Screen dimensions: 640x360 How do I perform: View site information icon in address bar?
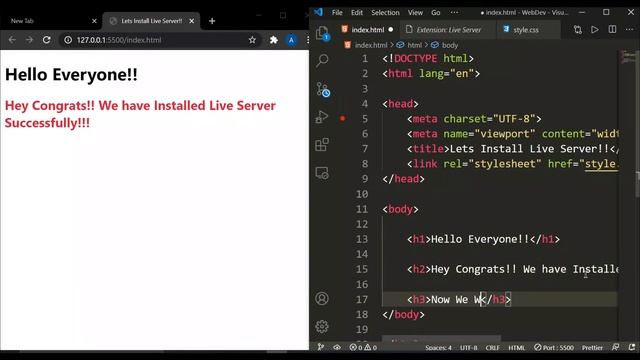(x=68, y=40)
